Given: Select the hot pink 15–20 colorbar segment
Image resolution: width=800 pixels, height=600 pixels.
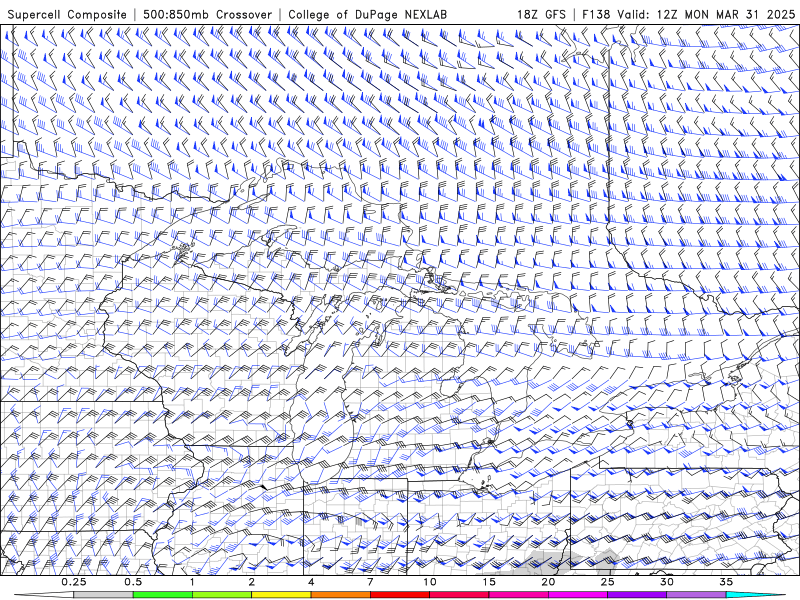Looking at the screenshot, I should (x=518, y=595).
